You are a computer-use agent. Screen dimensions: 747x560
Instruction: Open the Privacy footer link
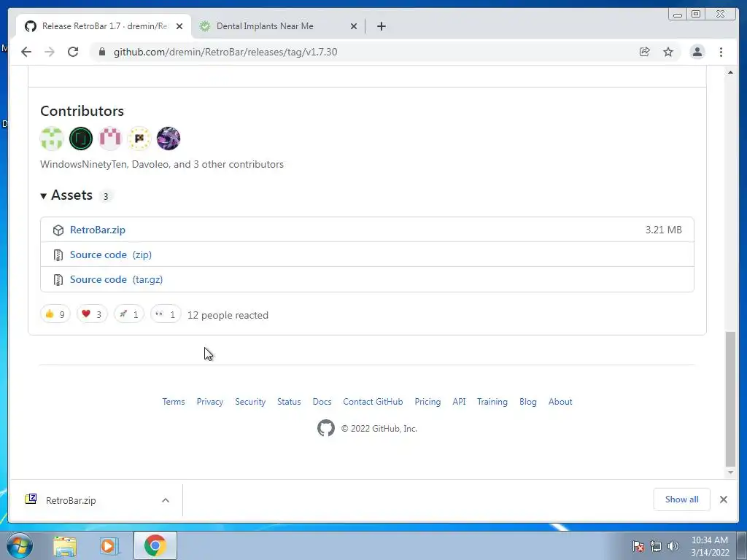click(210, 402)
